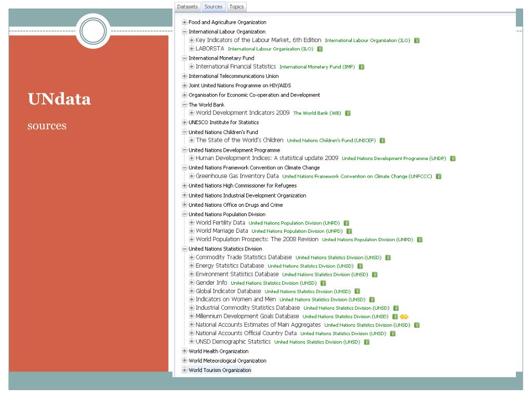This screenshot has width=532, height=399.
Task: Open Greenhouse Gas Inventory Data dataset
Action: point(237,176)
